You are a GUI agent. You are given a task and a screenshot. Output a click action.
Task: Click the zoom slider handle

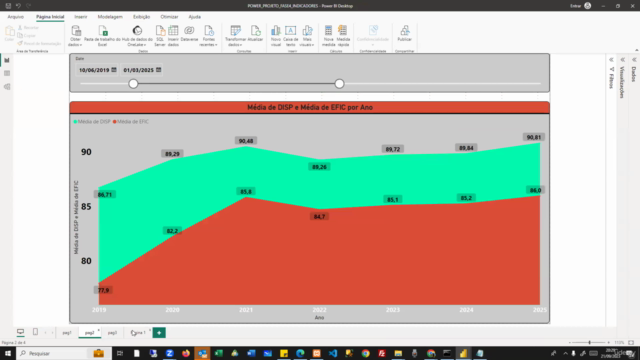[589, 342]
